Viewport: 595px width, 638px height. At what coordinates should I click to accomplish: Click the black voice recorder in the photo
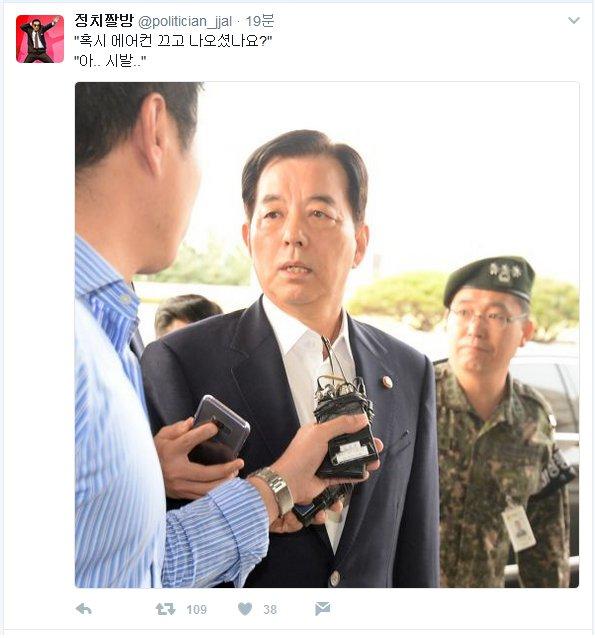point(346,429)
